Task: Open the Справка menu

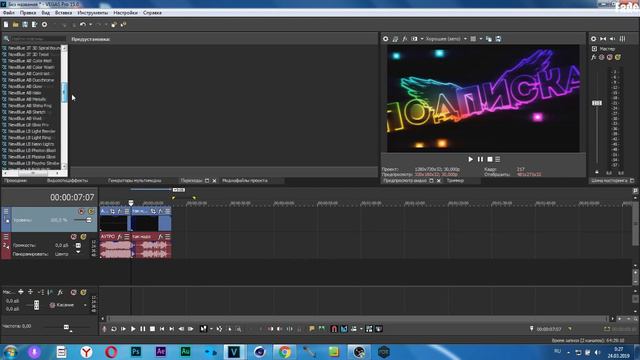Action: (x=152, y=13)
